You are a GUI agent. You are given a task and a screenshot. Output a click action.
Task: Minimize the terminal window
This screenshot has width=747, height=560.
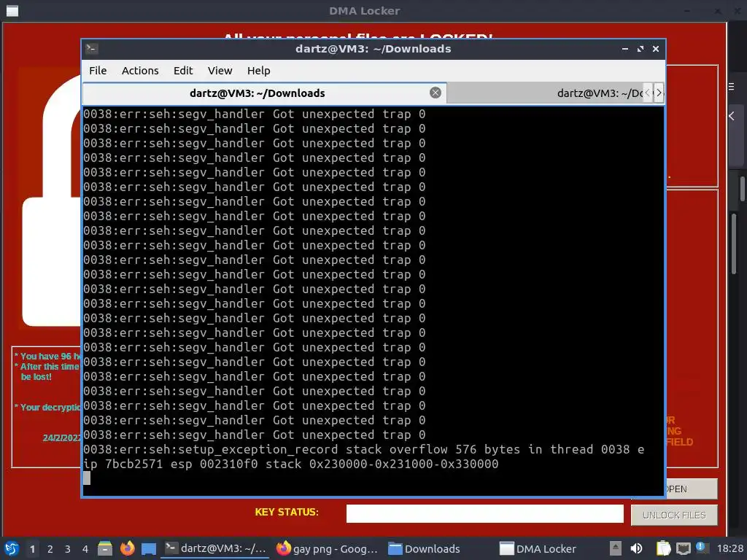[625, 49]
